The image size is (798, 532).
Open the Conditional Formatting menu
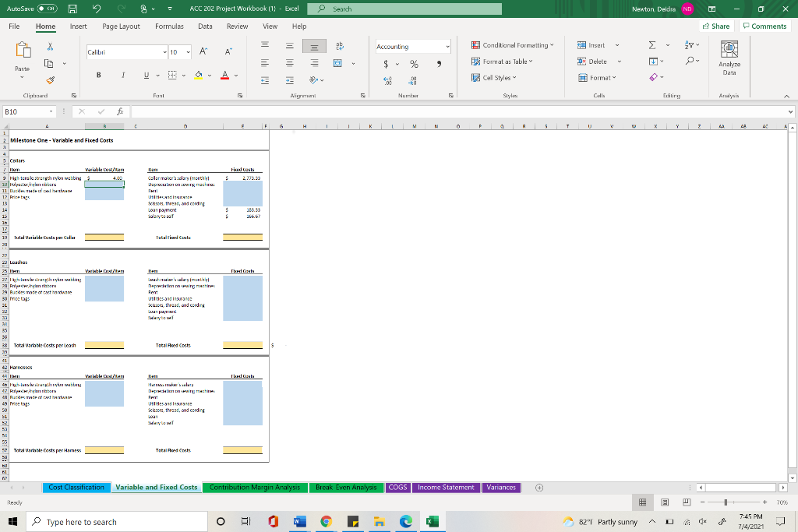(513, 45)
